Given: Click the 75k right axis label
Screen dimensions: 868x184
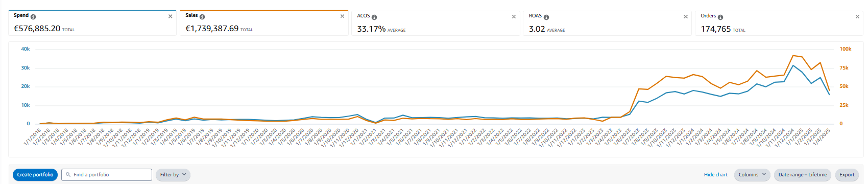Looking at the screenshot, I should (x=844, y=67).
